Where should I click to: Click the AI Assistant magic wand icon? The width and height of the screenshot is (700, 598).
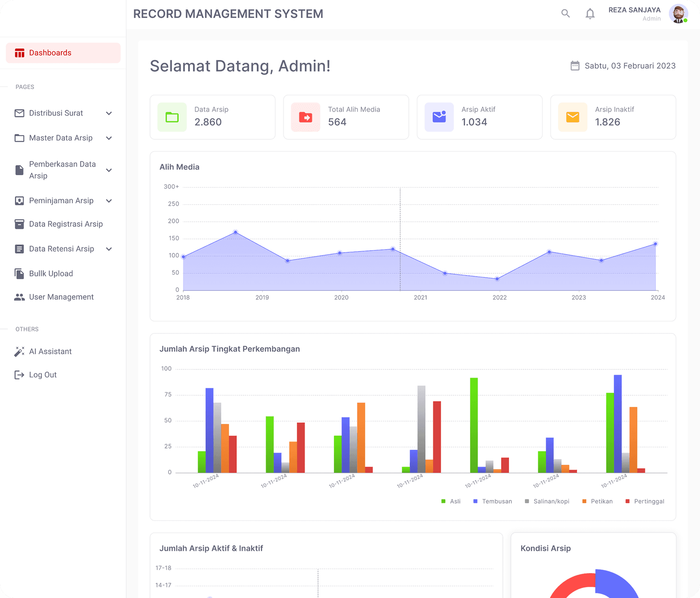(19, 351)
